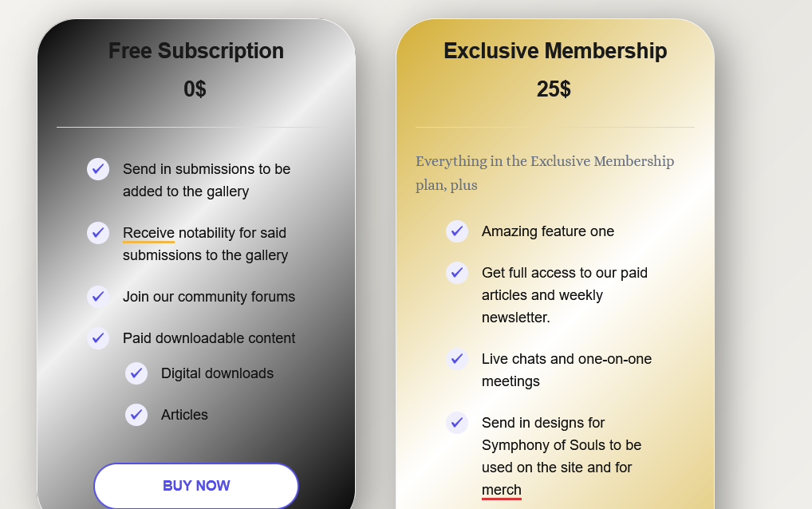Image resolution: width=812 pixels, height=509 pixels.
Task: Click the 25$ price label
Action: [x=554, y=89]
